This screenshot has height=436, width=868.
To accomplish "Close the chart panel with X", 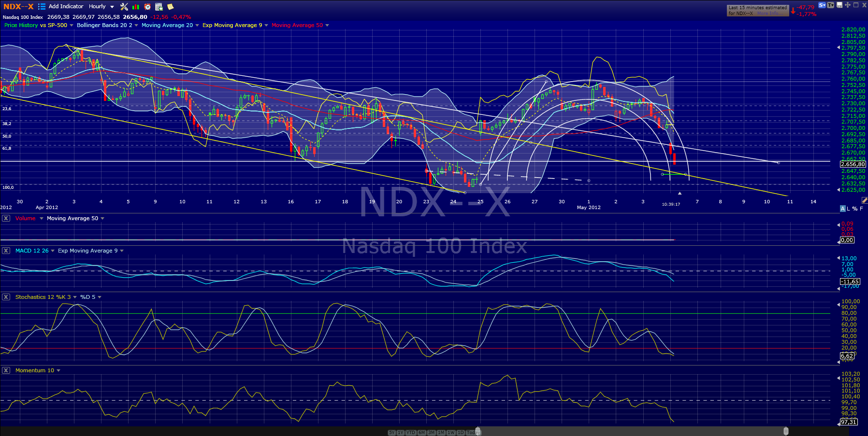I will pyautogui.click(x=864, y=5).
